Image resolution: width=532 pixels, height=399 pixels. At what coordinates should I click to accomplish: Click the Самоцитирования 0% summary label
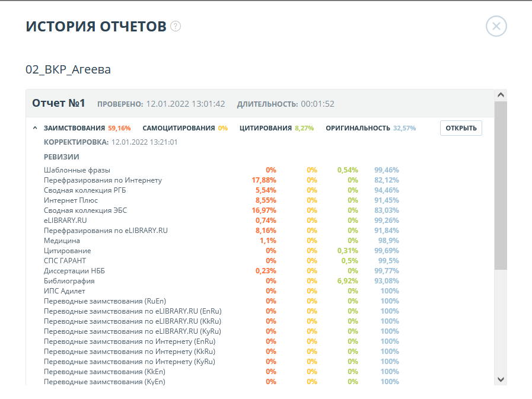(x=184, y=128)
